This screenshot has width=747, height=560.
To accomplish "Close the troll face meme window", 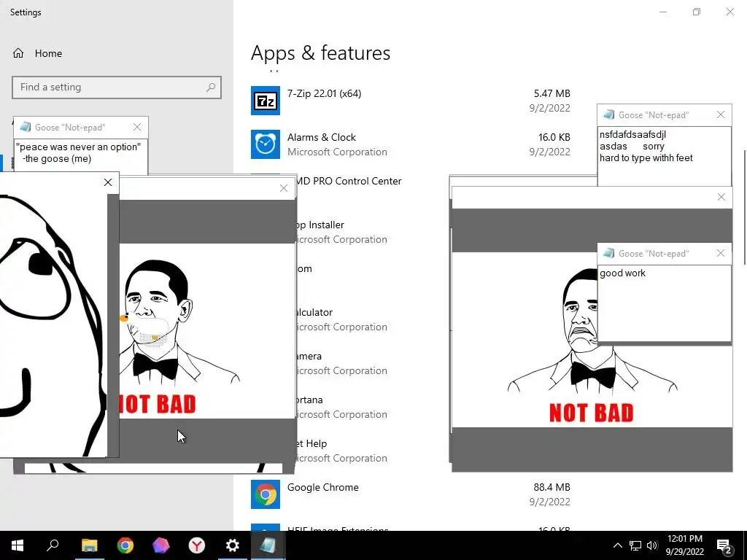I will click(x=108, y=182).
